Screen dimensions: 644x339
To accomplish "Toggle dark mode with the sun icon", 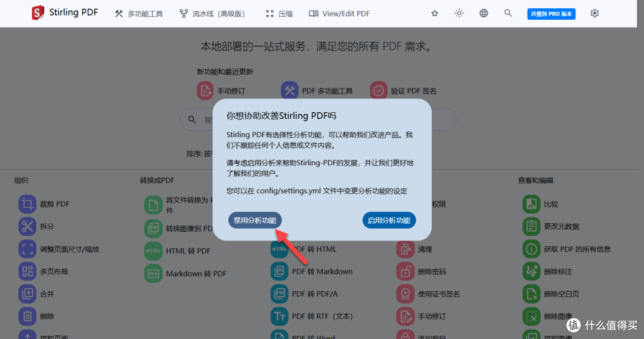I will [x=459, y=13].
